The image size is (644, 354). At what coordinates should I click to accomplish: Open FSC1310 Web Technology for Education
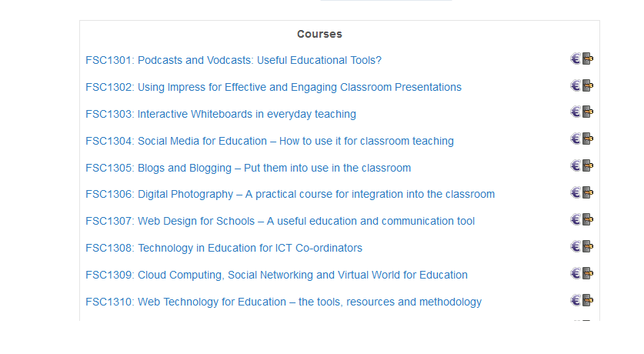(x=283, y=302)
